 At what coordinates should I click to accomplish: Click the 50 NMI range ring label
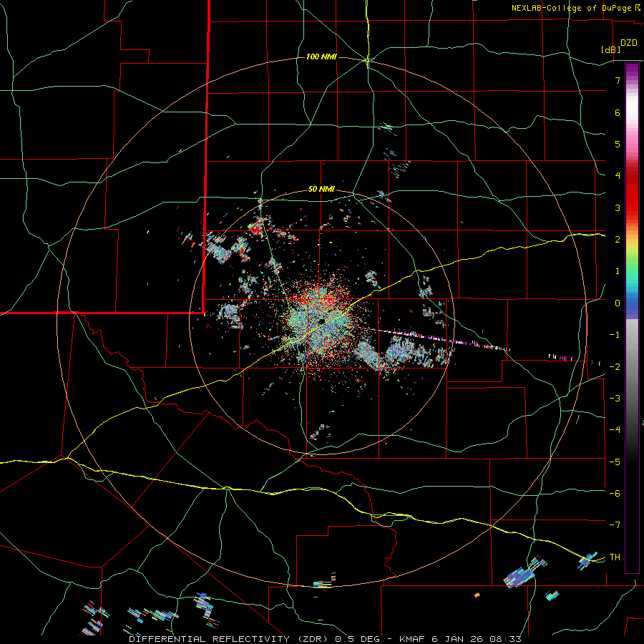321,189
